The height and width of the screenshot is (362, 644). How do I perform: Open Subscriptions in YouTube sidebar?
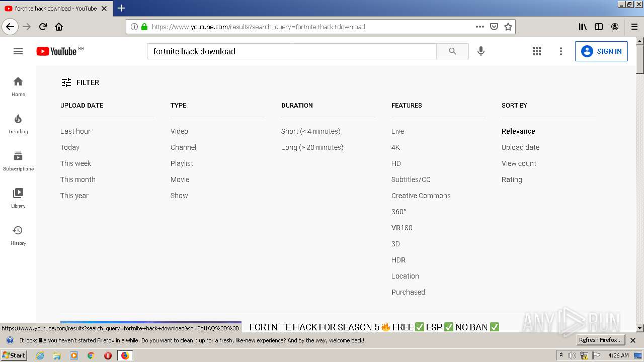point(18,161)
